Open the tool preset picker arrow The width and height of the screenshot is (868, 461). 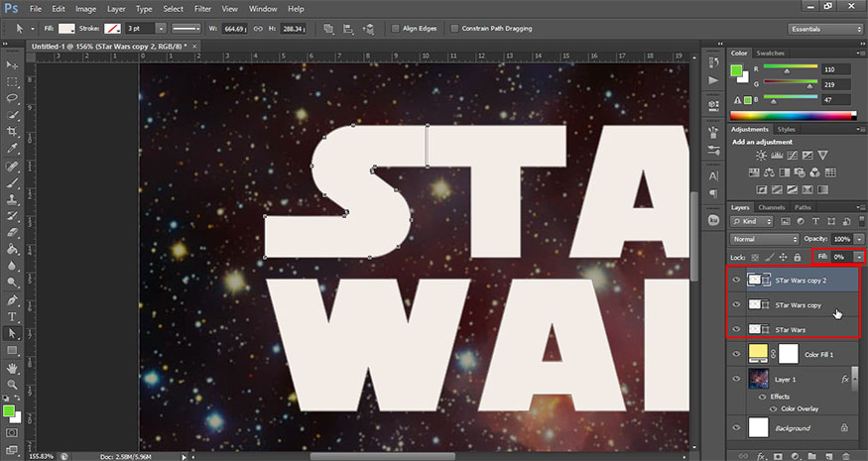click(32, 29)
